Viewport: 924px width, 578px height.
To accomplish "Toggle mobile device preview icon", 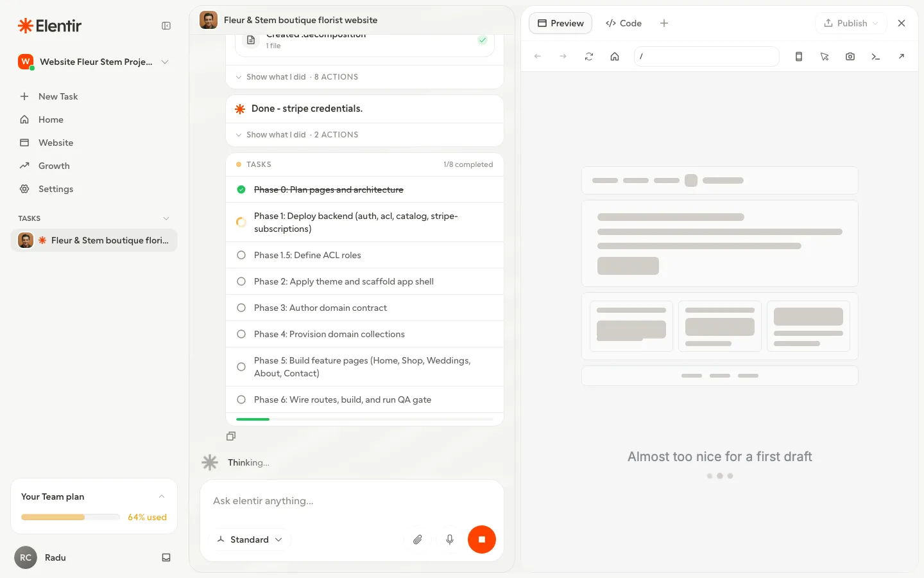I will (799, 57).
